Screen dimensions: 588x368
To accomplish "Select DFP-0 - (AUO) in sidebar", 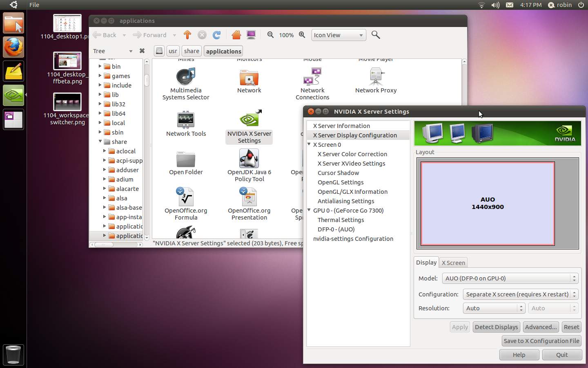I will pos(336,229).
